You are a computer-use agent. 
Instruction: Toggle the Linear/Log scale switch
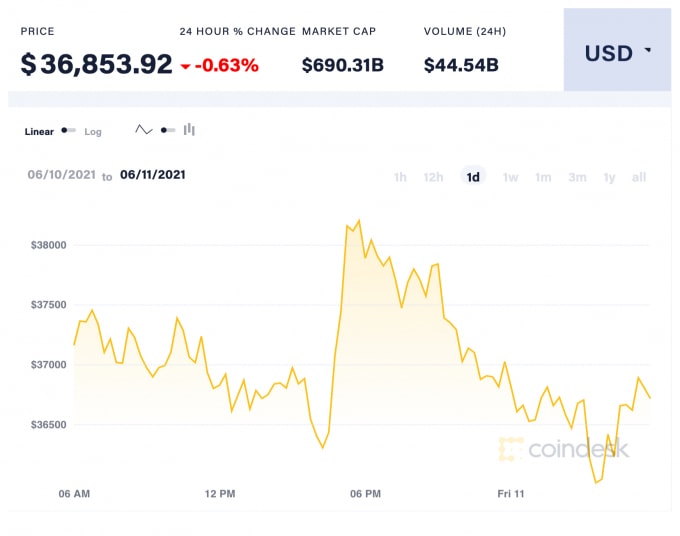coord(69,131)
